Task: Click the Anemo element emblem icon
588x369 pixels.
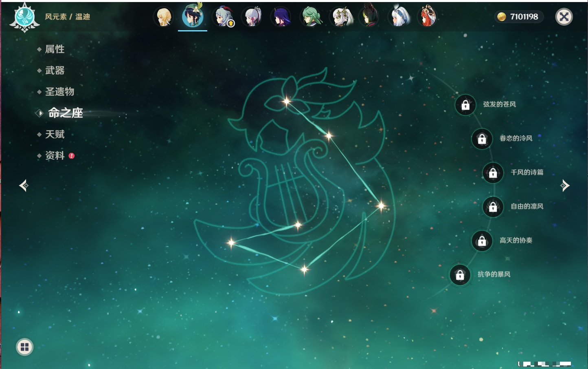Action: point(24,18)
